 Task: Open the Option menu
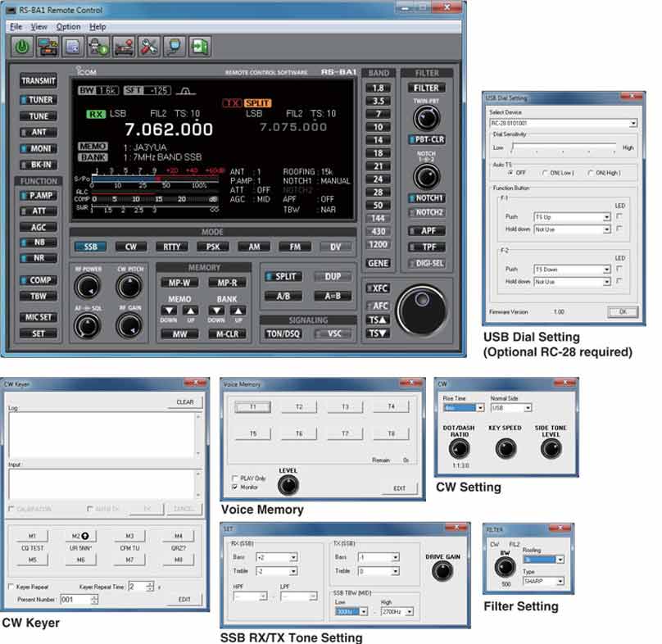point(69,26)
